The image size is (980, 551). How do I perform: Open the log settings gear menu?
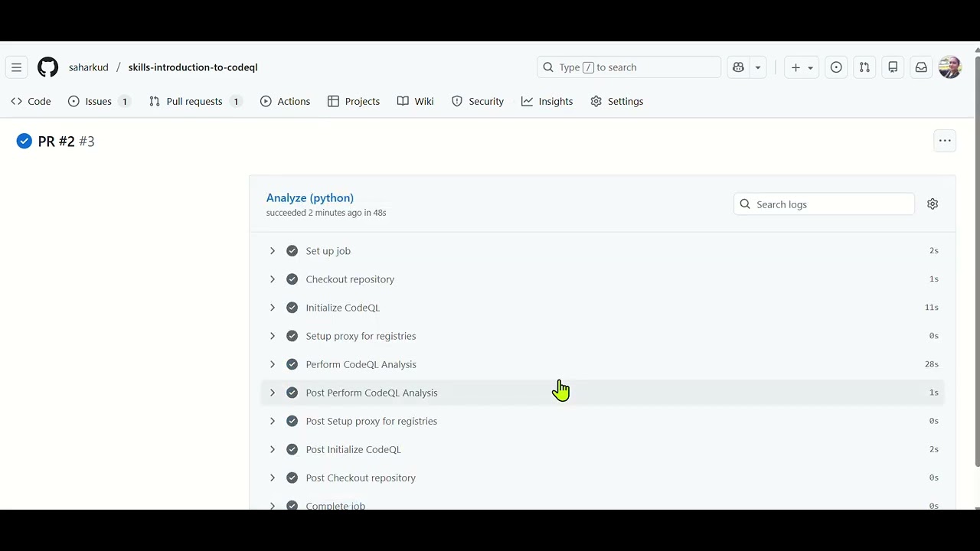click(933, 204)
